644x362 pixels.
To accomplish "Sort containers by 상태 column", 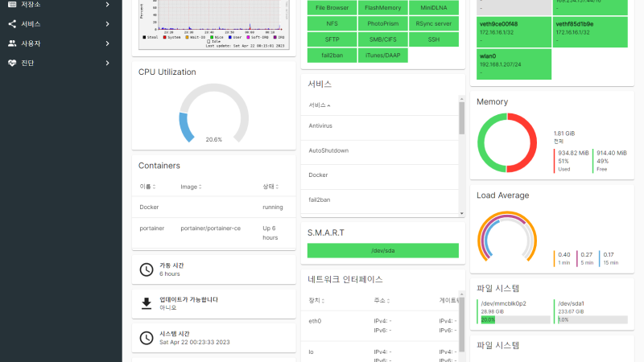I will [x=270, y=187].
